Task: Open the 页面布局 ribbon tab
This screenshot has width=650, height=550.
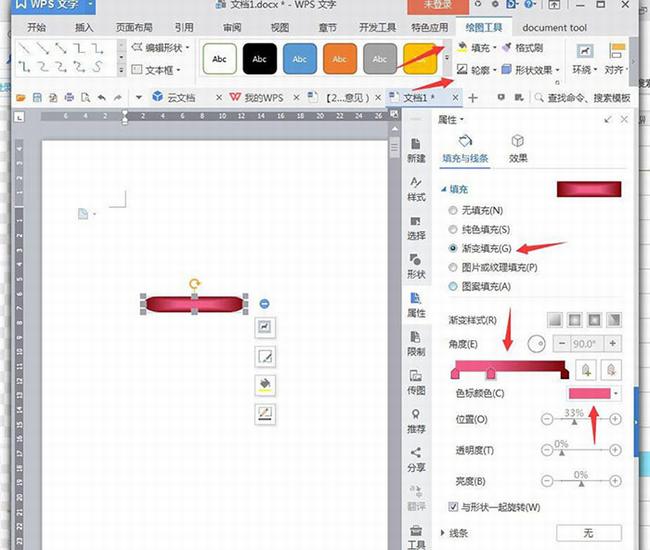Action: point(134,27)
